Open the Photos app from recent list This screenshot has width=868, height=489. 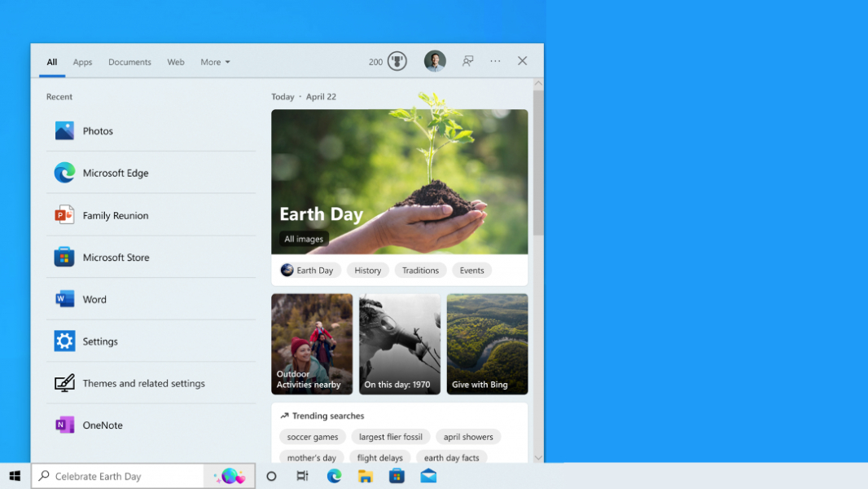tap(98, 130)
